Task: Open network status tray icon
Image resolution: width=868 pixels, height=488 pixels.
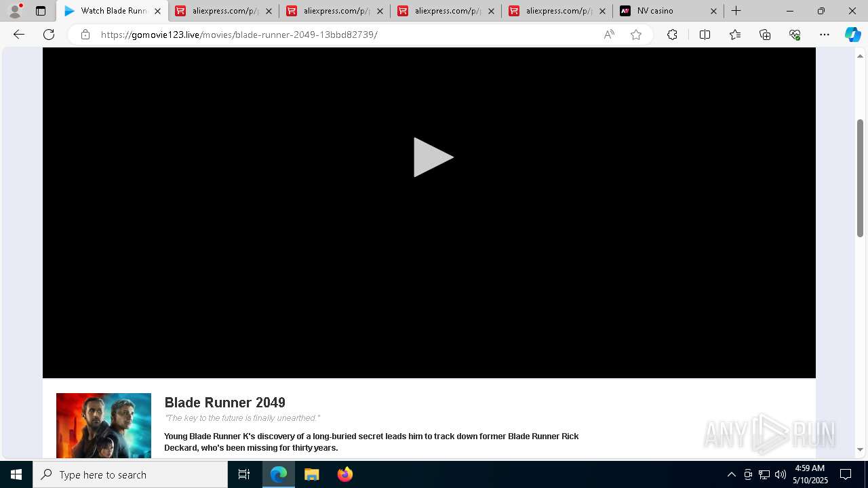Action: [764, 474]
